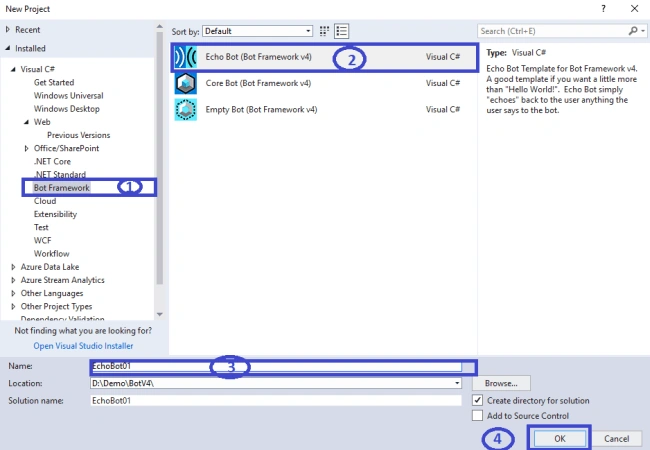Collapse the Web node
The image size is (650, 450).
coord(27,122)
